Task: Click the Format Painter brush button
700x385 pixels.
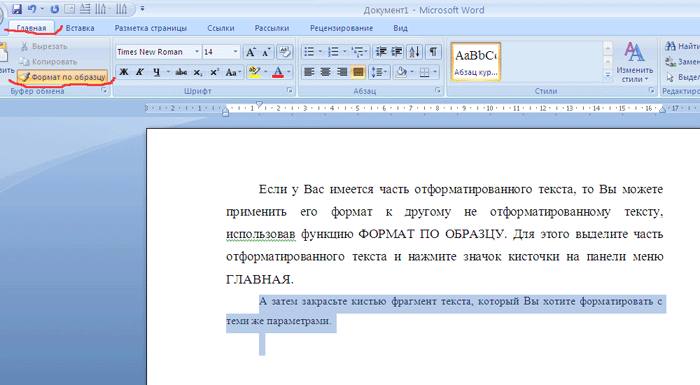Action: click(x=62, y=77)
